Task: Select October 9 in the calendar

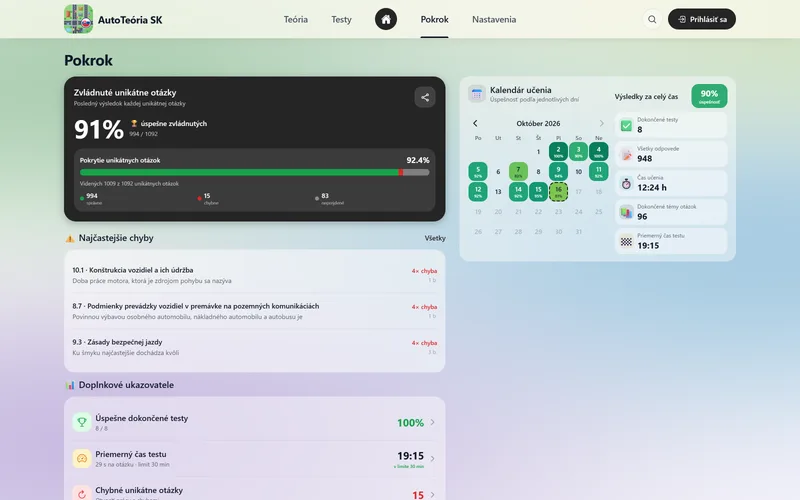Action: pyautogui.click(x=558, y=171)
